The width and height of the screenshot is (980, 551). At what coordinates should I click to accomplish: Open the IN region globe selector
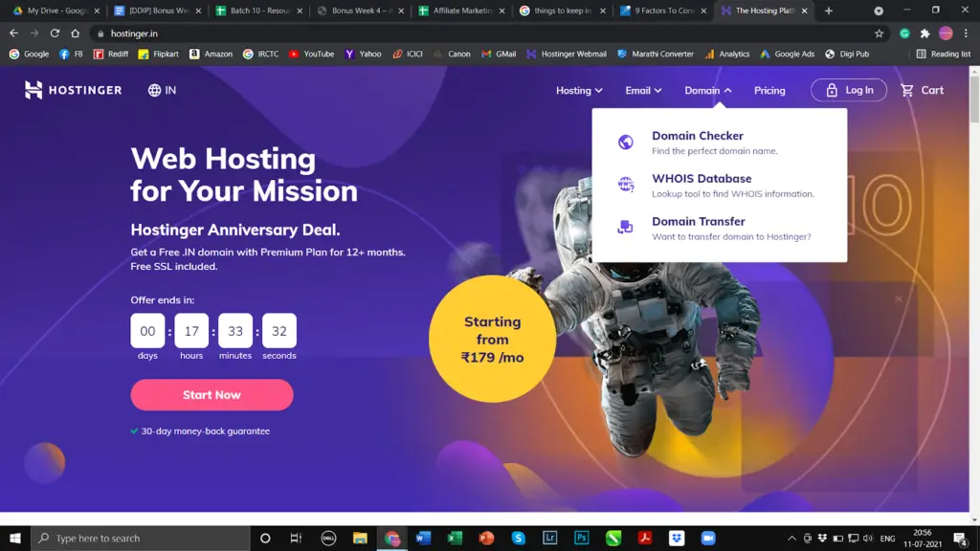(162, 90)
